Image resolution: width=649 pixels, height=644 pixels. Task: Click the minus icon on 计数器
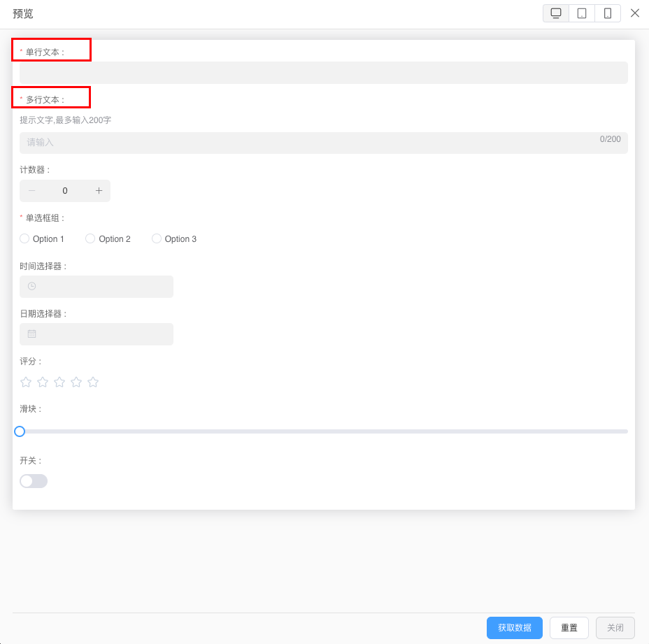(31, 191)
